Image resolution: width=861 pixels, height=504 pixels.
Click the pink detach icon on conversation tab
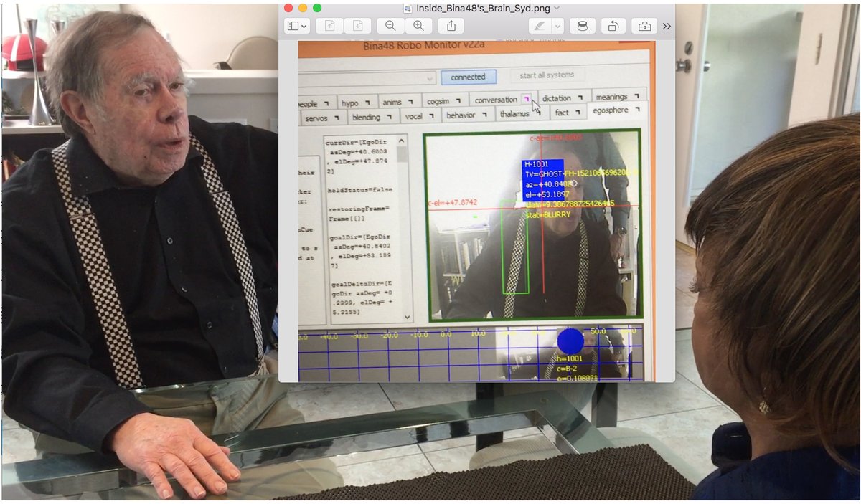pos(526,99)
